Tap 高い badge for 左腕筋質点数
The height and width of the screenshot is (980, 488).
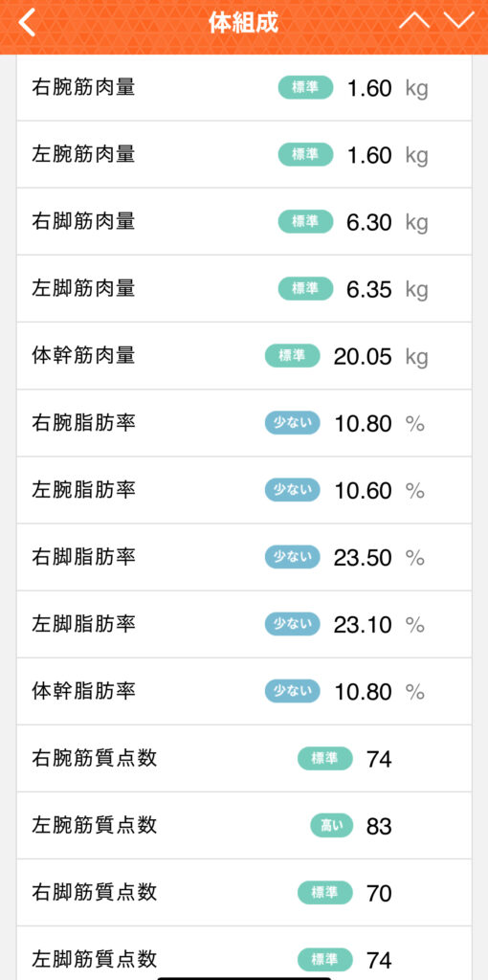point(332,826)
